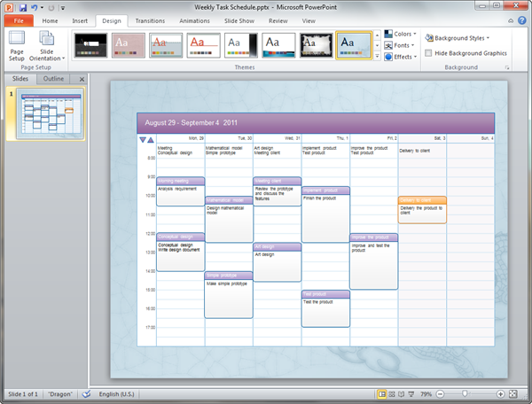Open PowerPoint Help question mark icon

[522, 20]
